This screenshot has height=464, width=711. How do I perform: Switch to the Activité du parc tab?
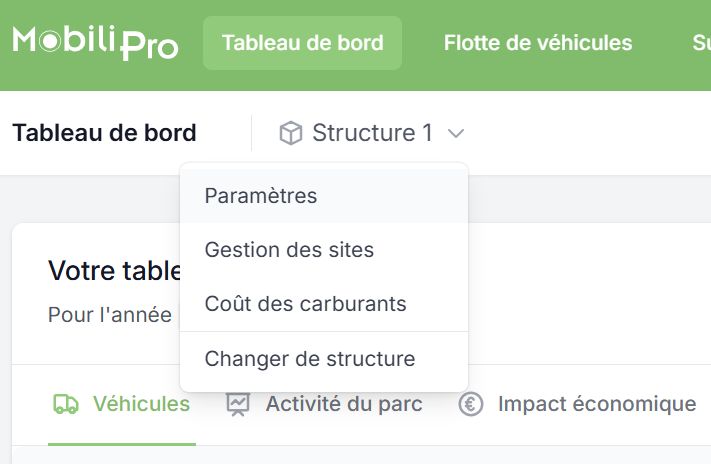point(324,404)
